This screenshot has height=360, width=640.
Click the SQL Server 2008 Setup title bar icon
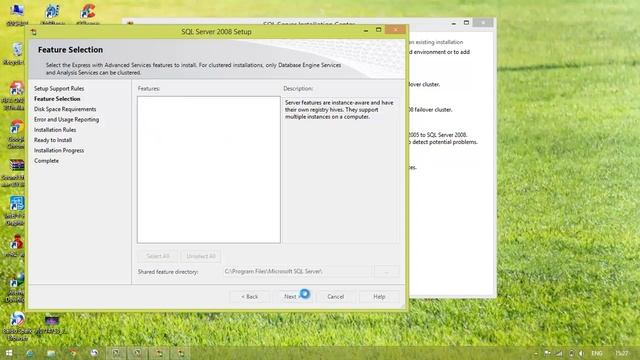33,32
